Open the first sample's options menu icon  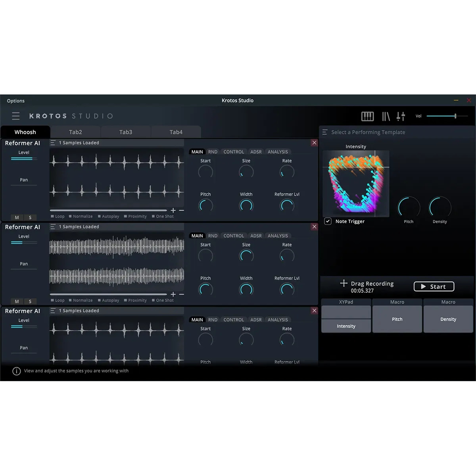[x=53, y=143]
